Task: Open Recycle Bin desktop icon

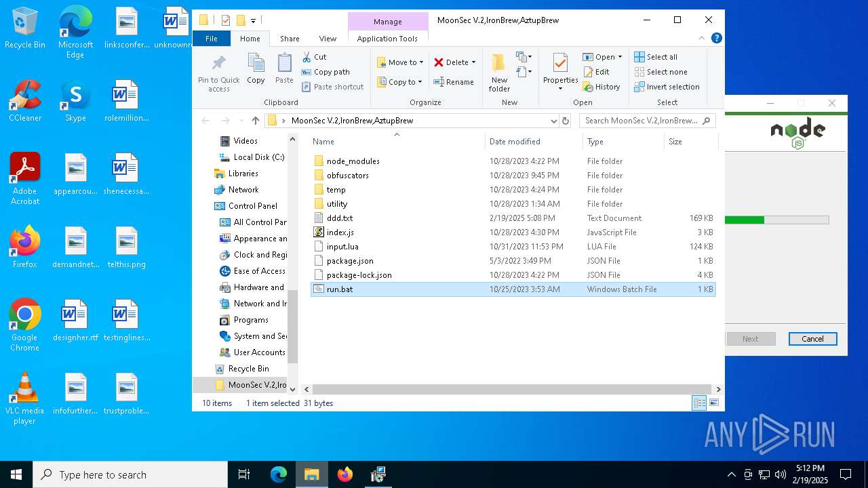Action: pos(25,28)
